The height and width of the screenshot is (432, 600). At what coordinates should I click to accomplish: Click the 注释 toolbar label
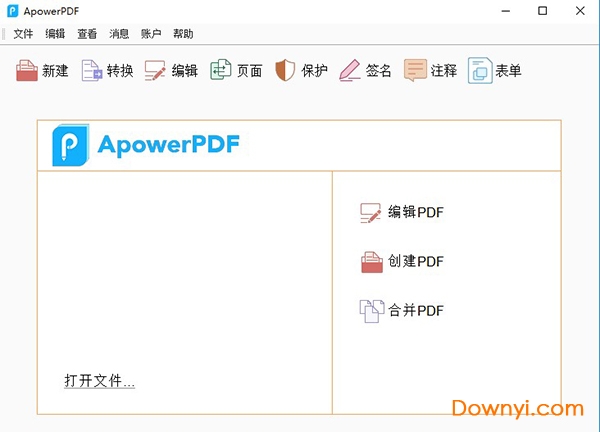444,71
